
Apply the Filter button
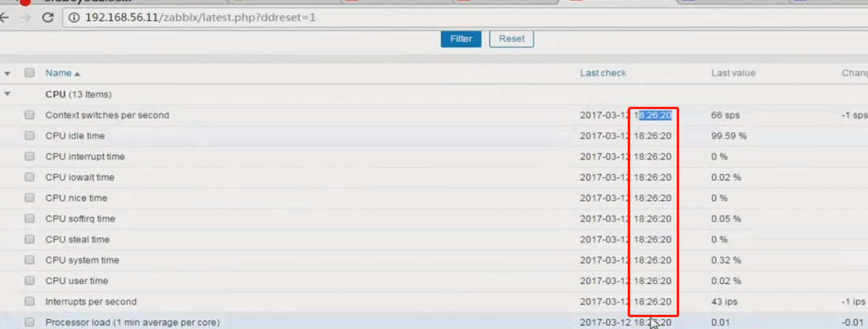(461, 39)
